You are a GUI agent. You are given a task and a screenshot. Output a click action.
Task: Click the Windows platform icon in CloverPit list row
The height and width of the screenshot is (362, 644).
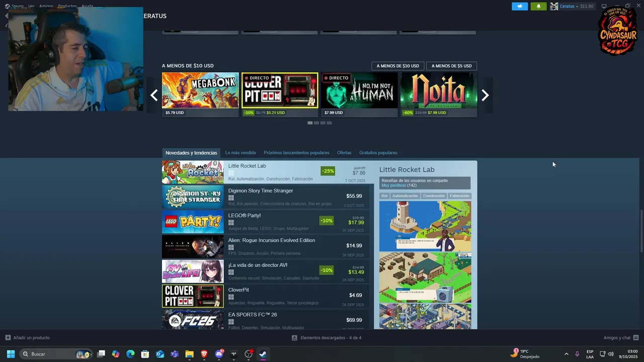[231, 297]
